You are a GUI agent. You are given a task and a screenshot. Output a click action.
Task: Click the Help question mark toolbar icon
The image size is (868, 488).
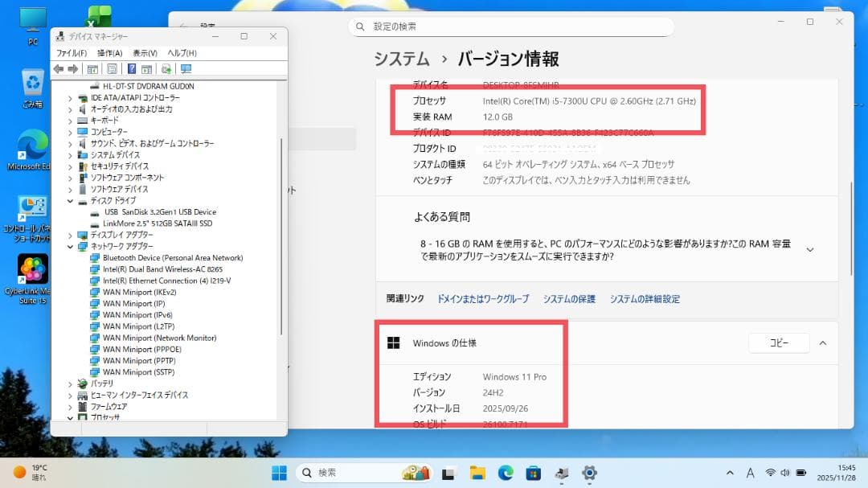coord(132,69)
